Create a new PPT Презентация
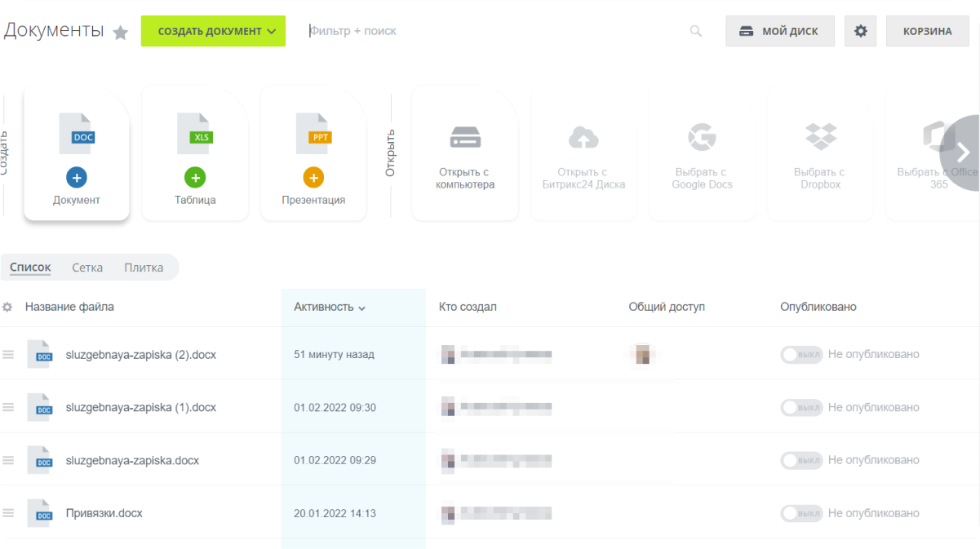 [313, 153]
